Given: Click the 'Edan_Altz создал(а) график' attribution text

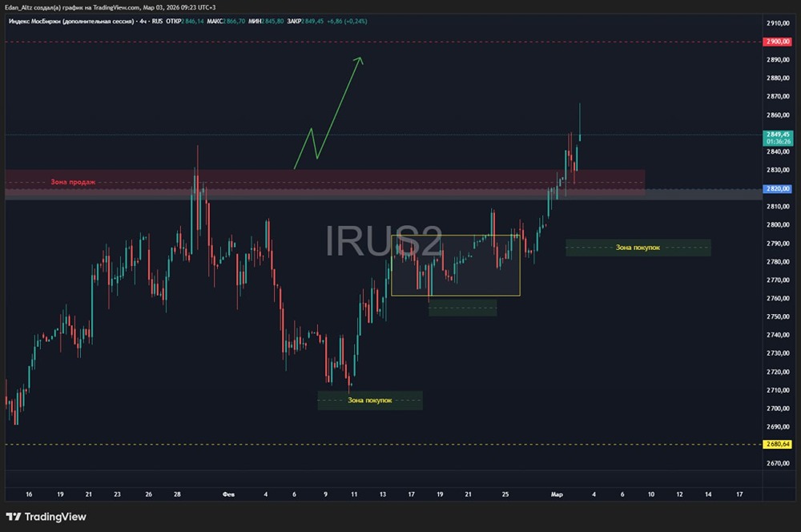Looking at the screenshot, I should [x=43, y=7].
